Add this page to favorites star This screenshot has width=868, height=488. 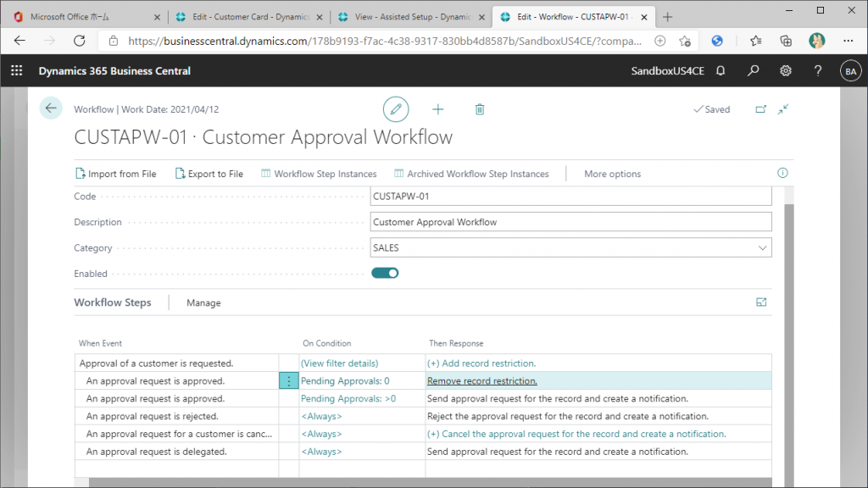[x=685, y=41]
